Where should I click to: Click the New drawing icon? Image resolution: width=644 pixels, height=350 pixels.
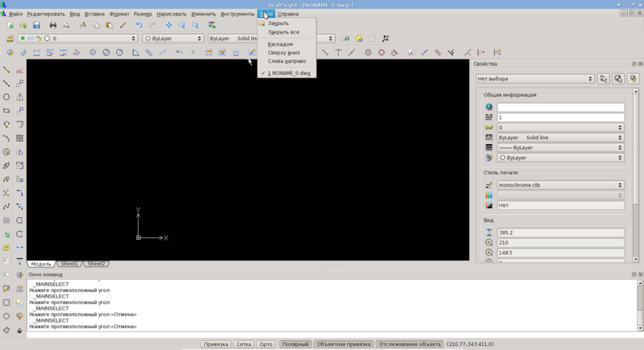click(10, 25)
